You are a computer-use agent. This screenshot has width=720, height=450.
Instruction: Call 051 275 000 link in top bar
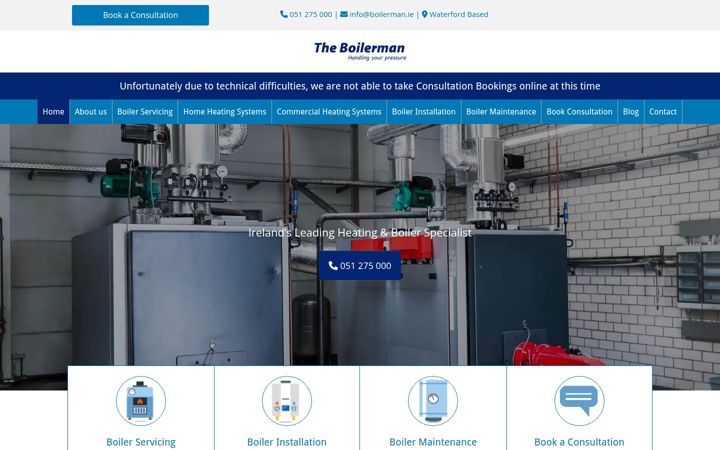(x=310, y=14)
